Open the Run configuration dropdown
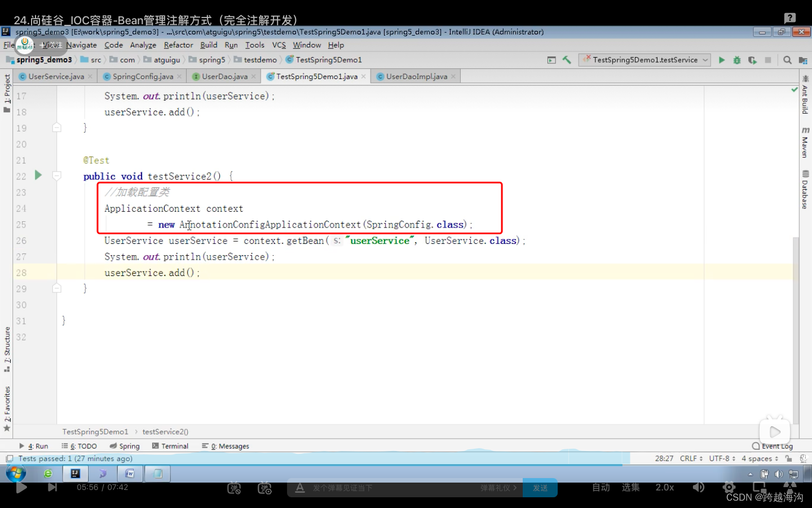The width and height of the screenshot is (812, 508). coord(645,60)
